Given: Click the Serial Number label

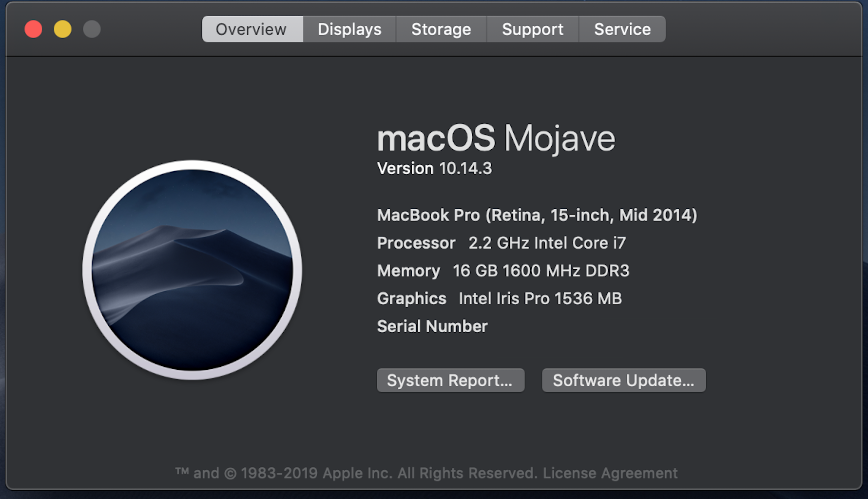Looking at the screenshot, I should point(432,326).
